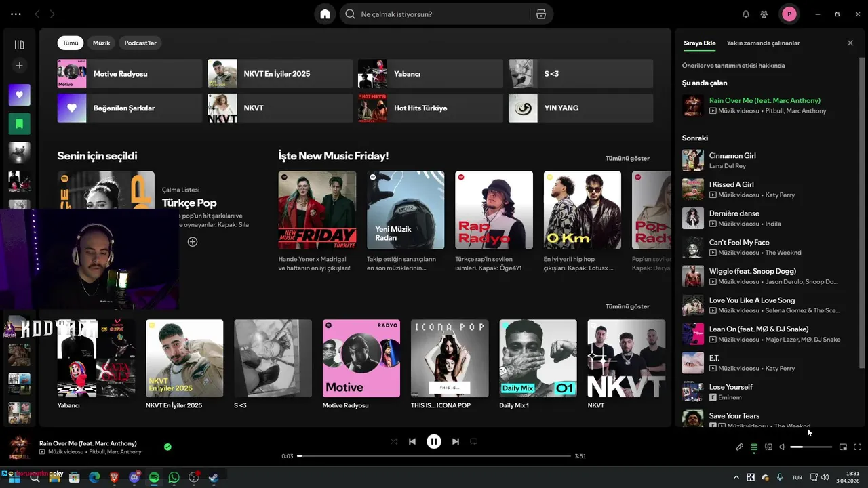The width and height of the screenshot is (868, 488).
Task: Open Yeni Müzik Radarı cover
Action: pos(406,210)
